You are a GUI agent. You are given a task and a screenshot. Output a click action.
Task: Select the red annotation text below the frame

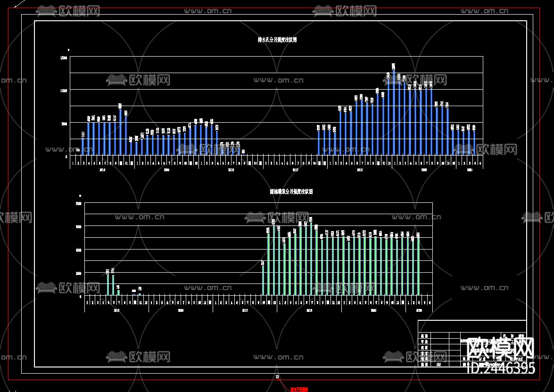(299, 390)
